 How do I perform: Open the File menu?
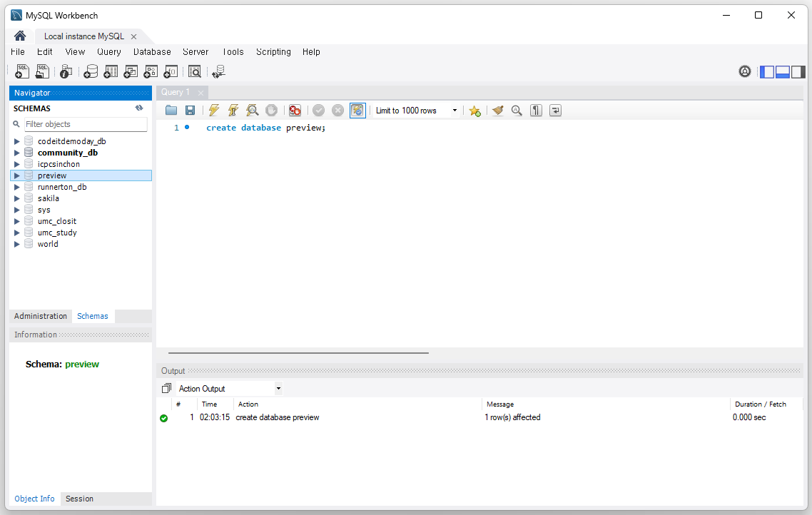(18, 52)
